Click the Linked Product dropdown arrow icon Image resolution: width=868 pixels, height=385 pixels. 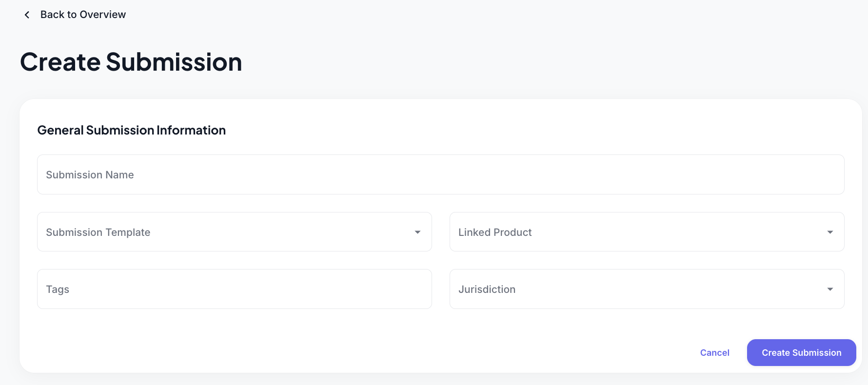tap(829, 232)
